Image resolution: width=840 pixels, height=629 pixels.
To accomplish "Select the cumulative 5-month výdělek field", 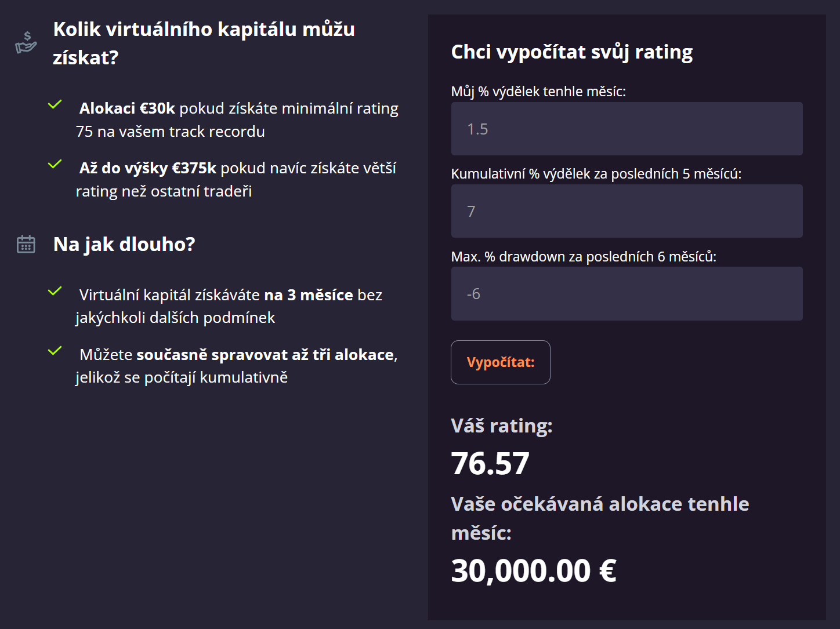I will point(627,211).
